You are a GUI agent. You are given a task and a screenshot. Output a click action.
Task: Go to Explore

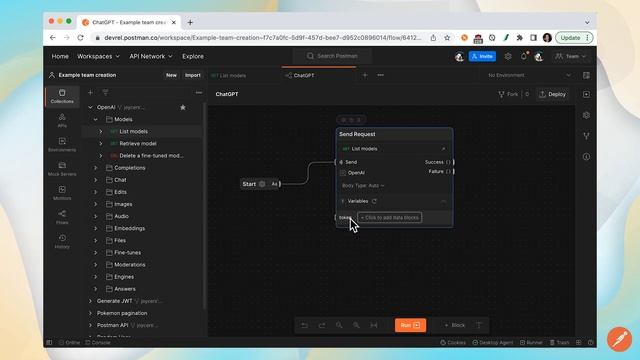[x=193, y=56]
